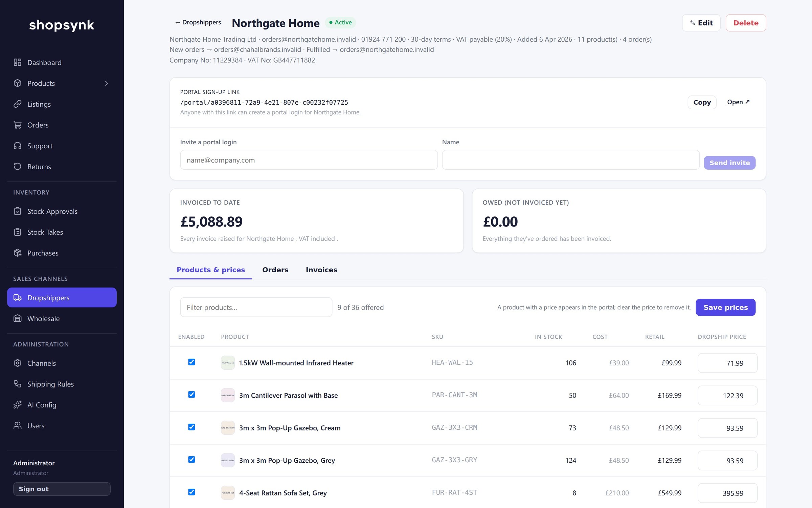Click the Channels gear icon
The height and width of the screenshot is (508, 812).
click(x=18, y=363)
